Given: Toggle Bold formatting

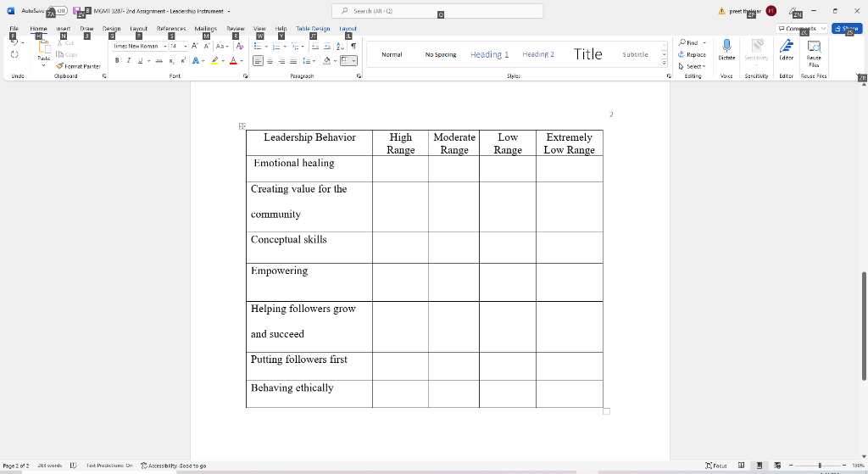Looking at the screenshot, I should click(117, 61).
